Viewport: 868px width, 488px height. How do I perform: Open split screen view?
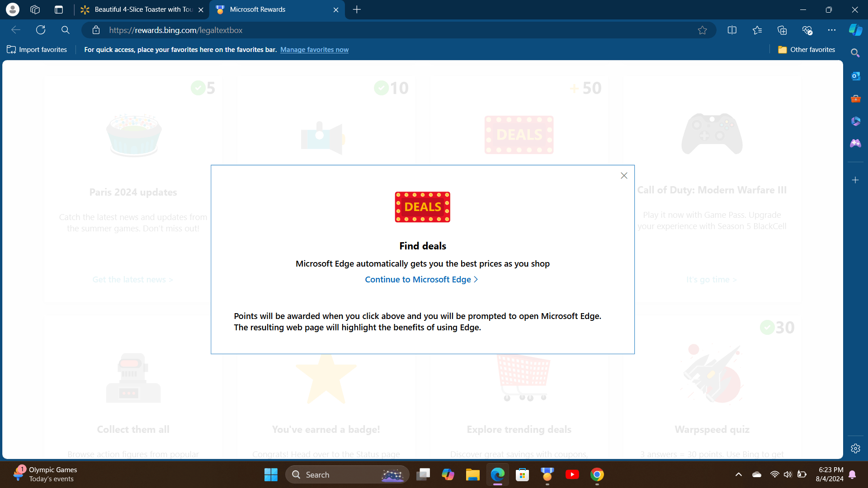732,30
